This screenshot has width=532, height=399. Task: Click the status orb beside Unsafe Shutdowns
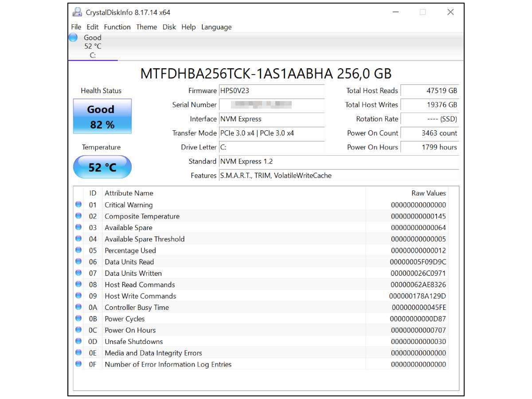coord(78,341)
